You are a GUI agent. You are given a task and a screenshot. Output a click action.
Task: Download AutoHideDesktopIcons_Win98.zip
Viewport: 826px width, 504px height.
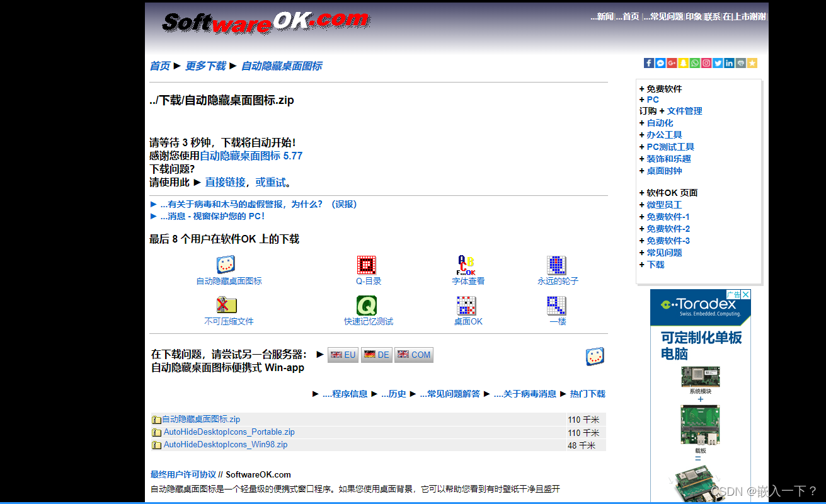[226, 445]
